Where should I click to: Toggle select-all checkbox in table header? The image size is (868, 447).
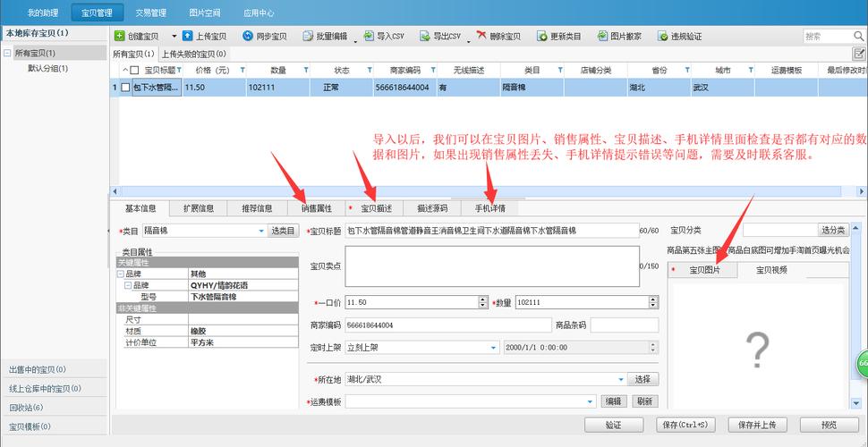[x=134, y=70]
